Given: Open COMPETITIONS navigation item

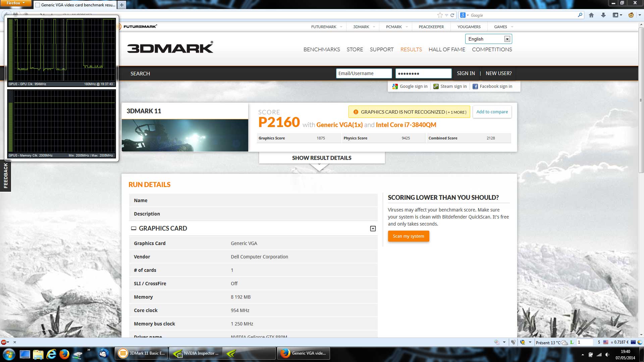Looking at the screenshot, I should click(492, 50).
